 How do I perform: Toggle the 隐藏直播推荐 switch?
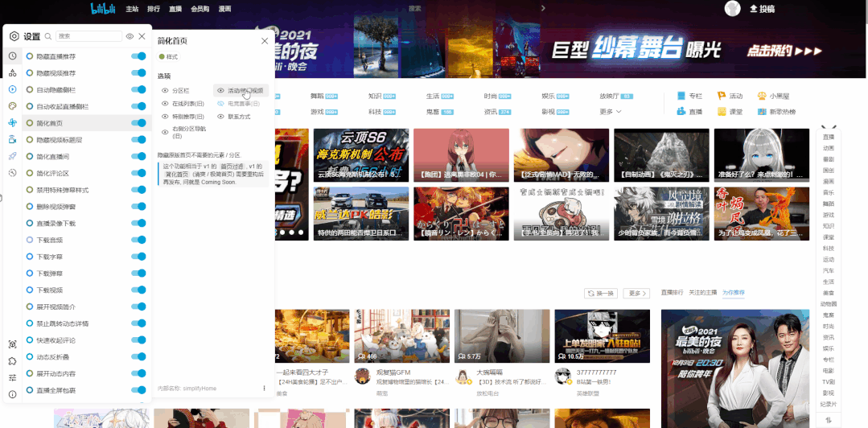point(138,56)
